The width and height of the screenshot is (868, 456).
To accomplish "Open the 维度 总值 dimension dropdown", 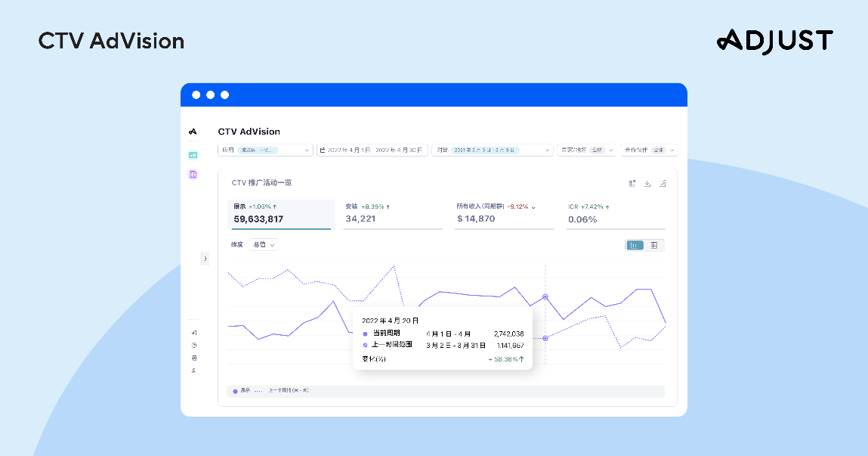I will (264, 244).
